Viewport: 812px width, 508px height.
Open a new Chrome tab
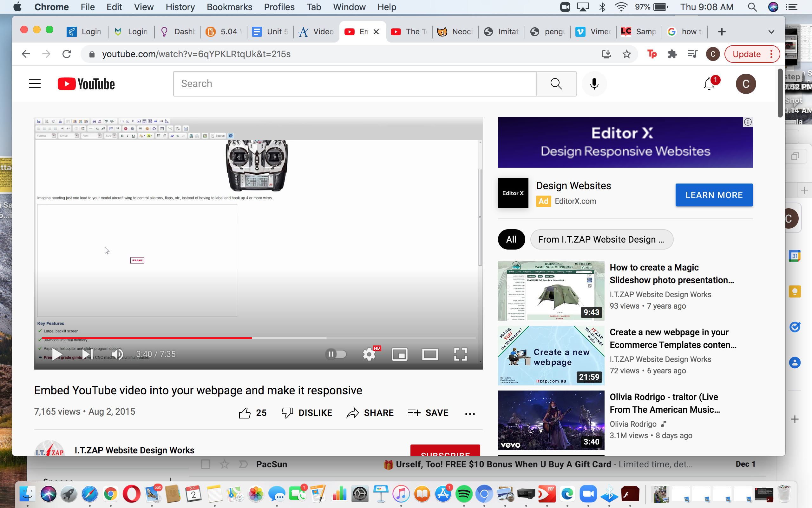pos(722,31)
